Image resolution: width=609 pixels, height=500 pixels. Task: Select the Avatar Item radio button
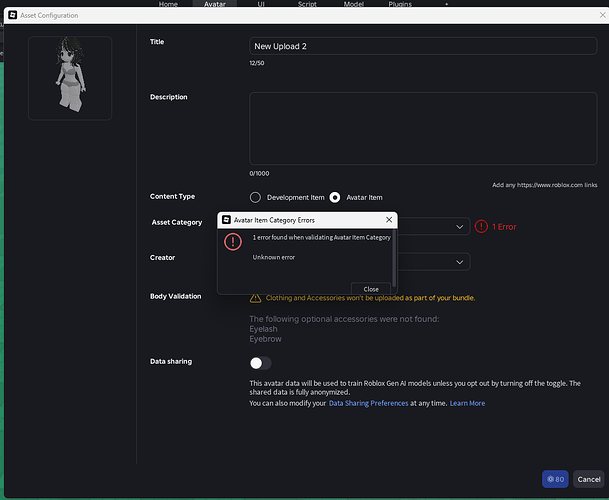(x=334, y=197)
